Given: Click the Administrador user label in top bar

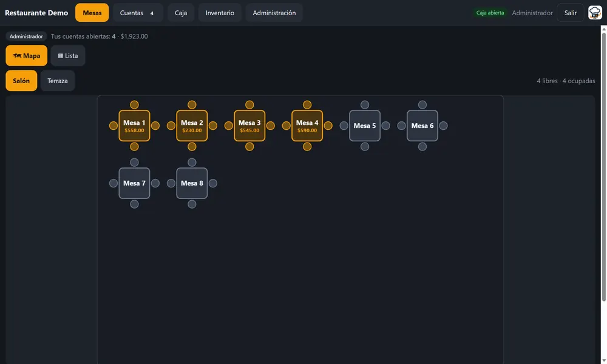Looking at the screenshot, I should pyautogui.click(x=532, y=13).
